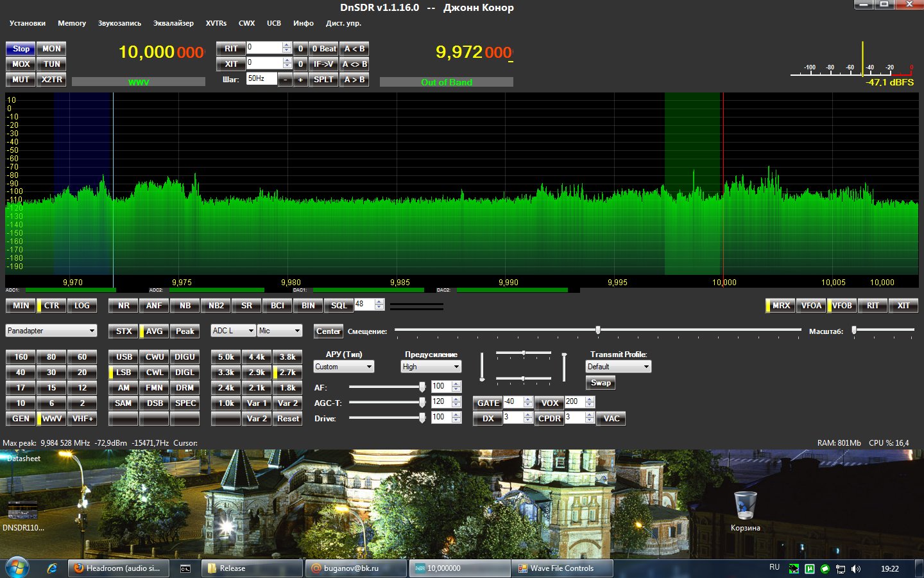Mute audio with the MUT button
This screenshot has height=578, width=924.
pos(21,80)
